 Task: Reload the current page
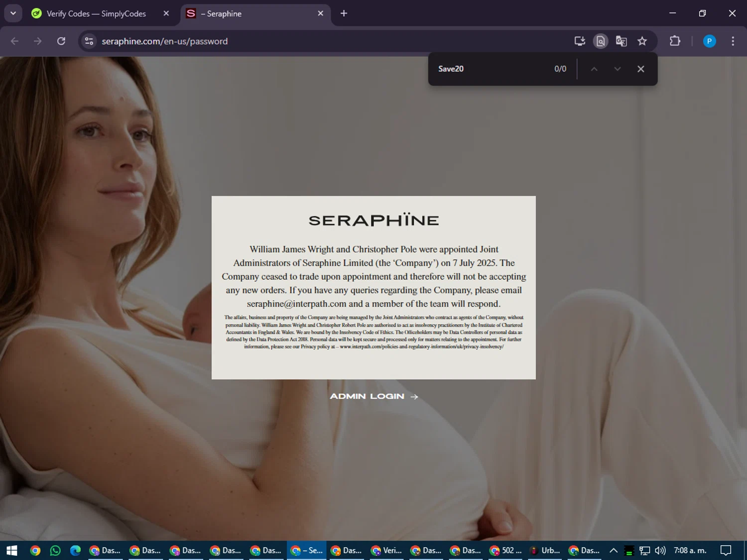pyautogui.click(x=61, y=41)
